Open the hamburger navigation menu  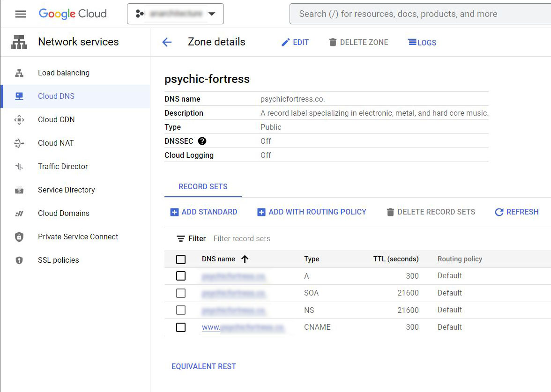pos(21,14)
